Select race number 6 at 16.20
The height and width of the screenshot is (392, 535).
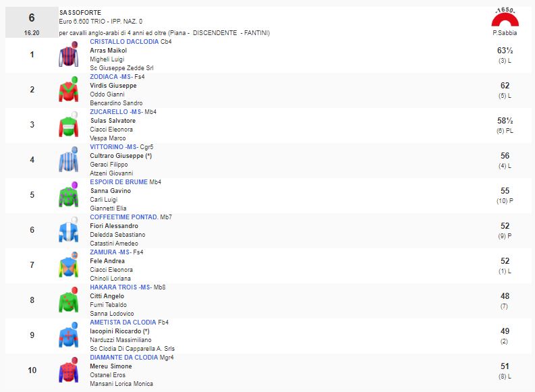pos(32,22)
